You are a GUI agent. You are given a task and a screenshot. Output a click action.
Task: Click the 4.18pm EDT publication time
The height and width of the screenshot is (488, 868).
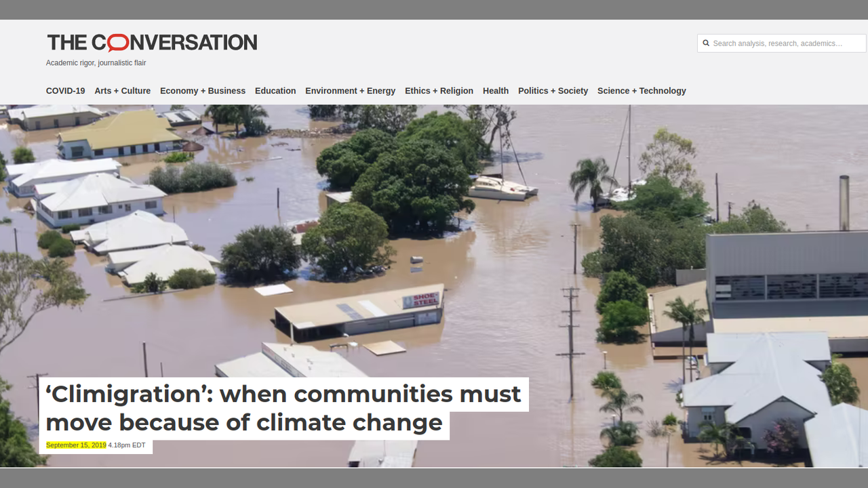[127, 445]
